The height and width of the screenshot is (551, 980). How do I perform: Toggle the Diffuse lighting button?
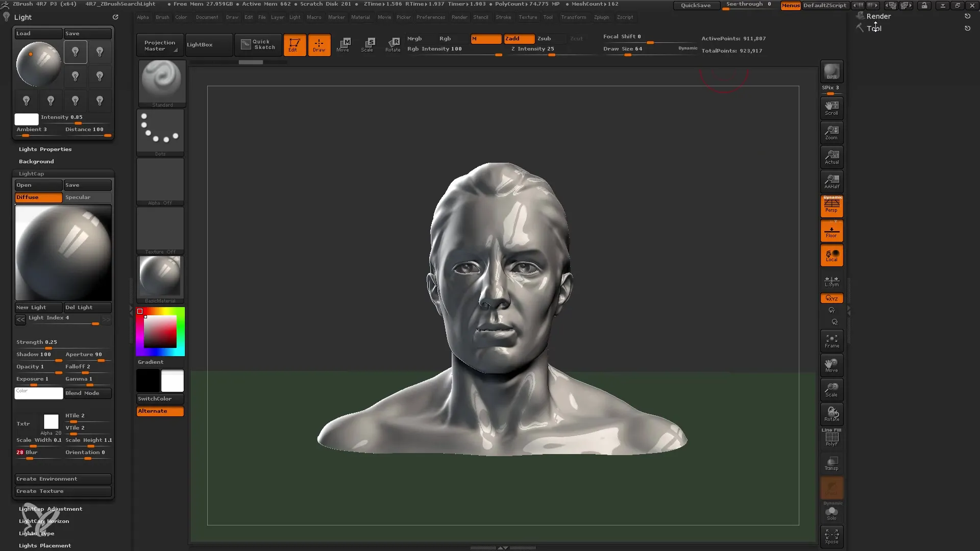coord(37,197)
